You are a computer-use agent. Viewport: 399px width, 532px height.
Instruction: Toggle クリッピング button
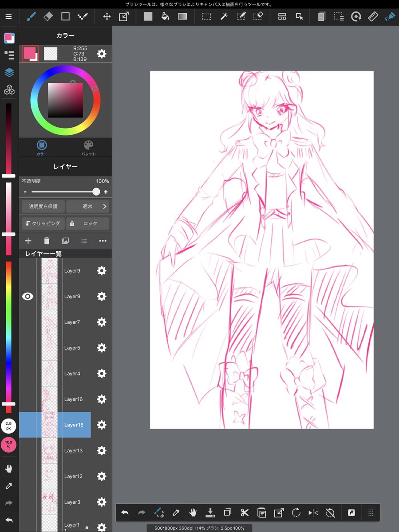pos(43,223)
